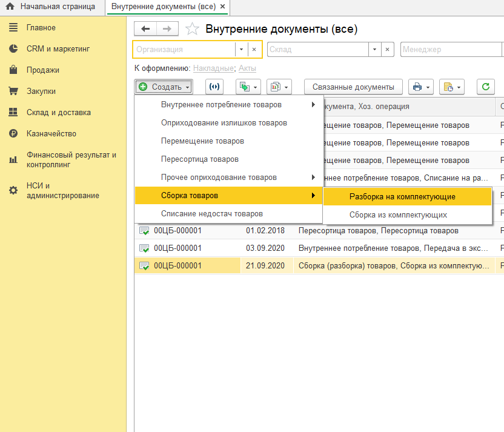Screen dimensions: 504x432
Task: Click the create-based-on toolbar icon
Action: [248, 87]
